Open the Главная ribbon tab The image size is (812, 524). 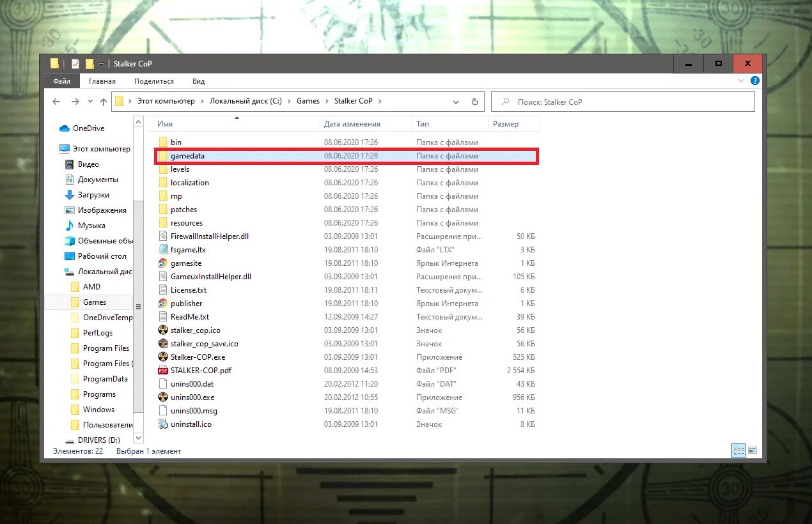tap(102, 81)
